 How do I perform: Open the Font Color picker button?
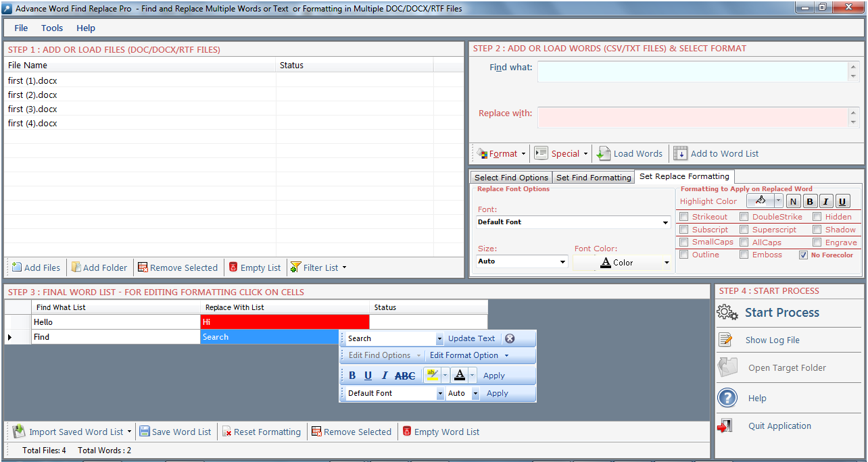pos(622,262)
